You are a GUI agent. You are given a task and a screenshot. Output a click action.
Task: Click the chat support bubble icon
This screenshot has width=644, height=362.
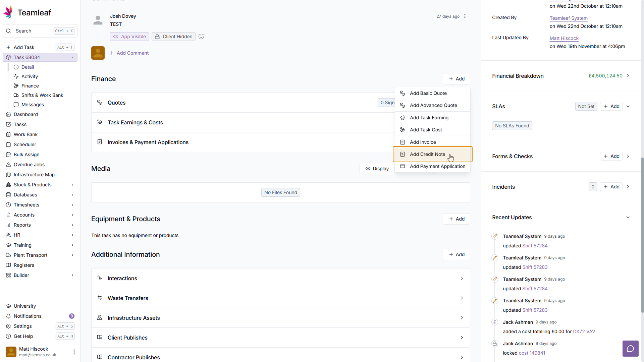tap(630, 349)
